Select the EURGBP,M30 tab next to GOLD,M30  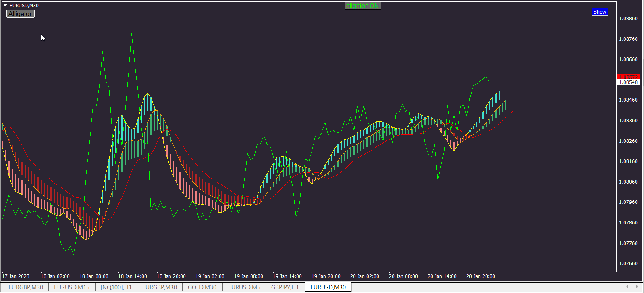(x=160, y=287)
